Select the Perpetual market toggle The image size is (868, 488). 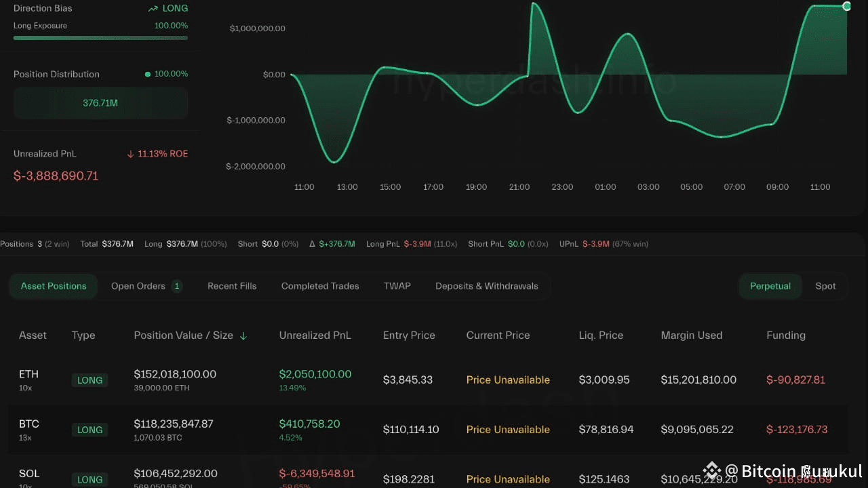pyautogui.click(x=770, y=286)
